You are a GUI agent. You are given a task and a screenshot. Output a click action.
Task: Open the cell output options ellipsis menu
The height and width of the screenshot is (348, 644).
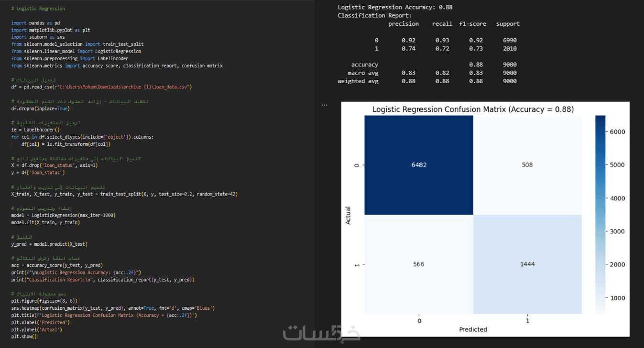point(325,105)
